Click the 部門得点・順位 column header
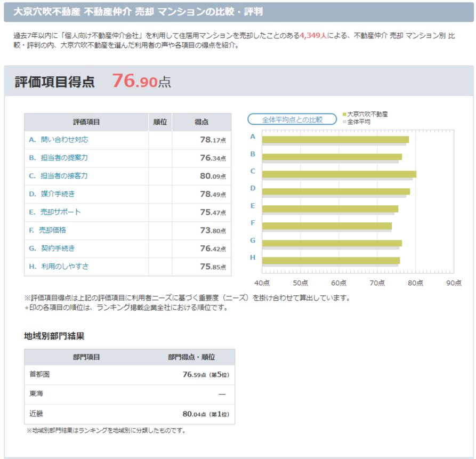476x459 pixels. point(191,357)
